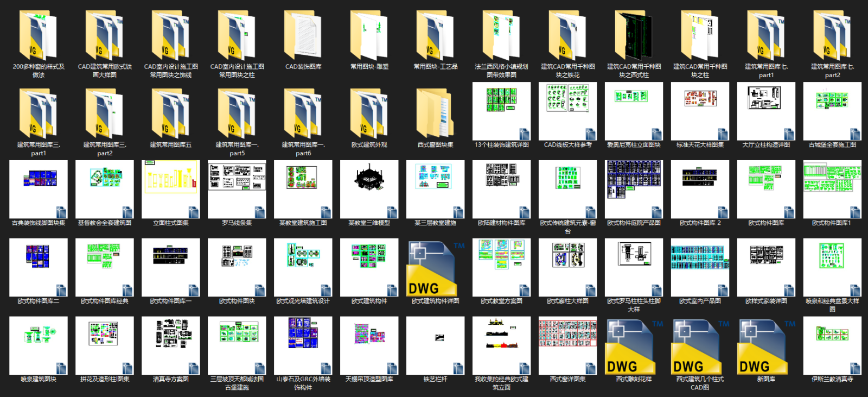Open the CAD装饰图库 folder icon
The height and width of the screenshot is (397, 868).
pyautogui.click(x=303, y=34)
